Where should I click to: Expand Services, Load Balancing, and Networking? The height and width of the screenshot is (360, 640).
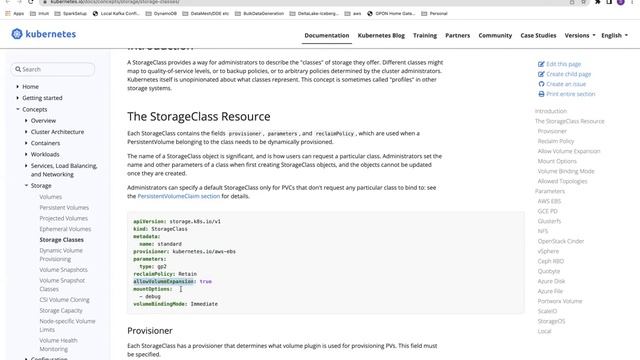(26, 166)
